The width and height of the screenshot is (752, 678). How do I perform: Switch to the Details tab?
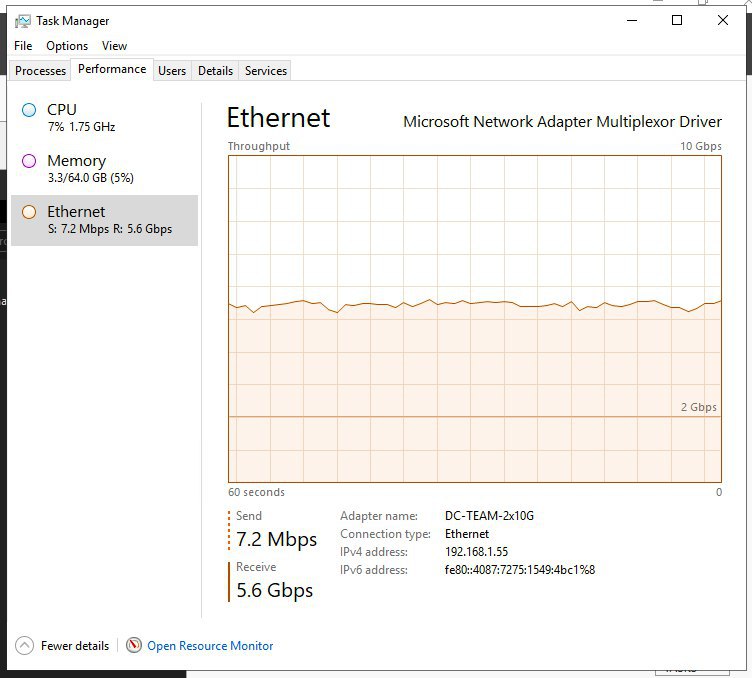pos(215,70)
